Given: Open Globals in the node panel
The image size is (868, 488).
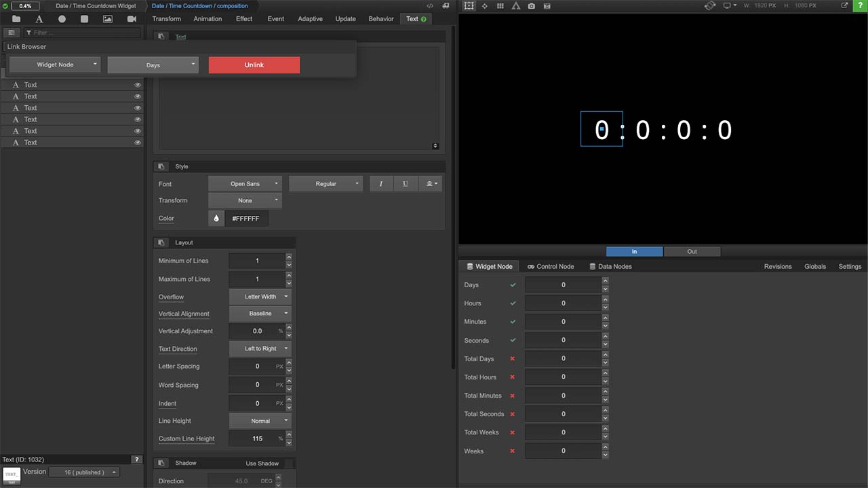Looking at the screenshot, I should click(815, 267).
